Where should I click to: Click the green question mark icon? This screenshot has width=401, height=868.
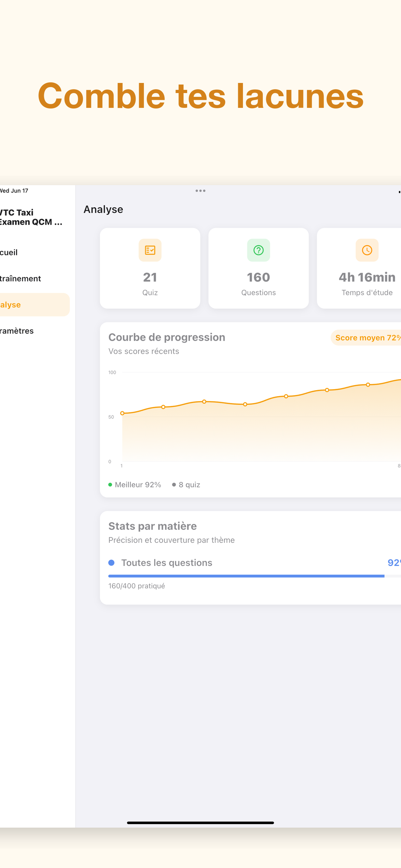click(x=259, y=250)
